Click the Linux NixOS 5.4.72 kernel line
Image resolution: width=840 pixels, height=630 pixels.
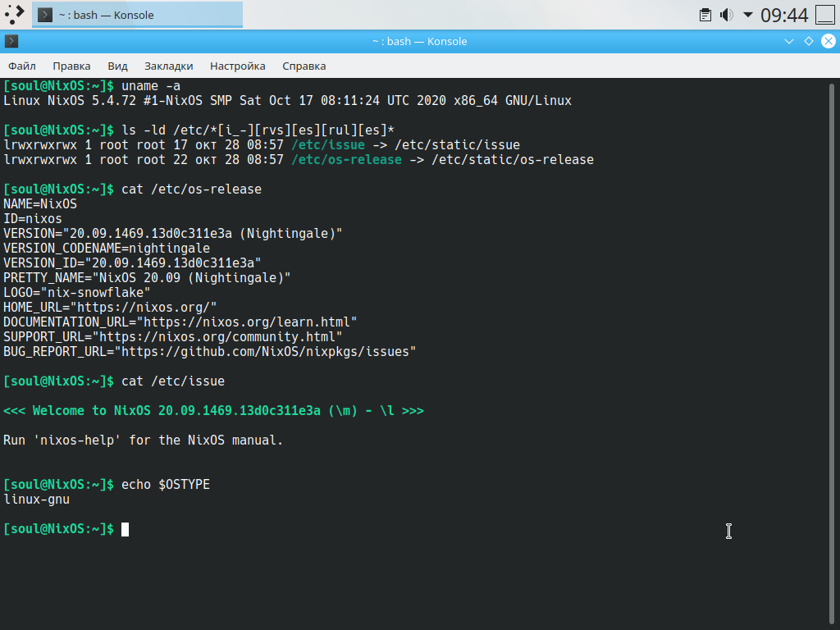click(x=288, y=101)
